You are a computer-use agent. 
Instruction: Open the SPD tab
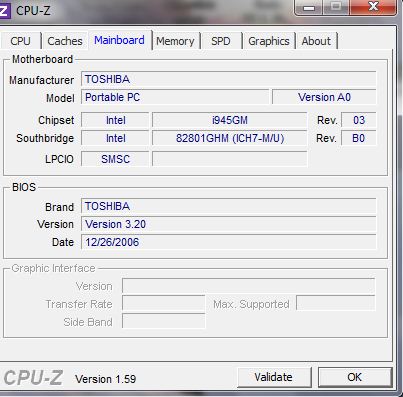[x=221, y=41]
